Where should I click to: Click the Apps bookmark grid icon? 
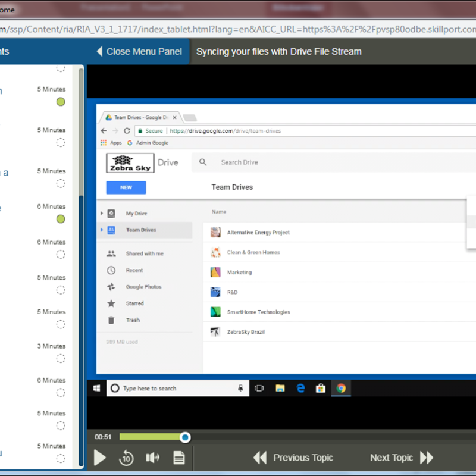(104, 143)
